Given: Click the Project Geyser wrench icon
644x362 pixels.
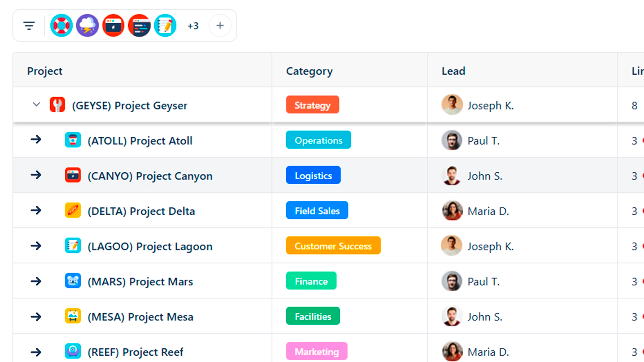Looking at the screenshot, I should pos(57,105).
